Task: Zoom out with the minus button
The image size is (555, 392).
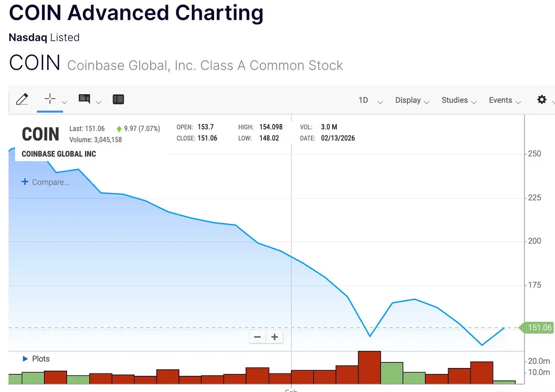Action: pos(258,337)
